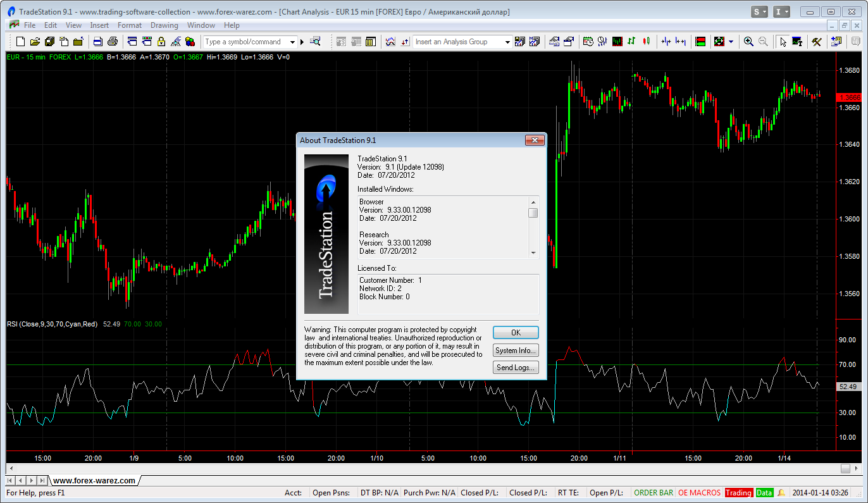Click the hammer strategy tools icon
This screenshot has width=868, height=503.
tap(816, 42)
